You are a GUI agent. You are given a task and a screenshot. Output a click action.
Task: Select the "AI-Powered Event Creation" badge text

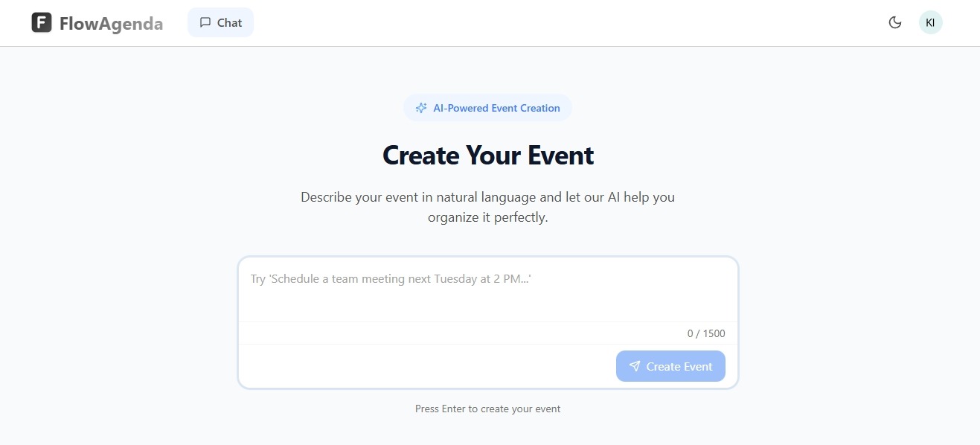click(x=496, y=108)
